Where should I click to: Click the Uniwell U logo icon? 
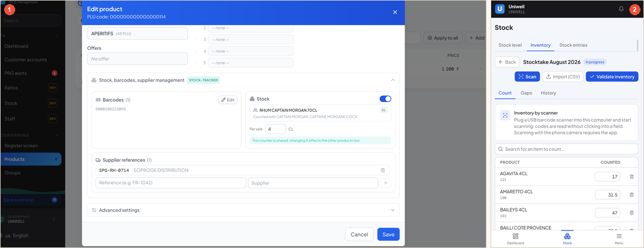point(500,9)
